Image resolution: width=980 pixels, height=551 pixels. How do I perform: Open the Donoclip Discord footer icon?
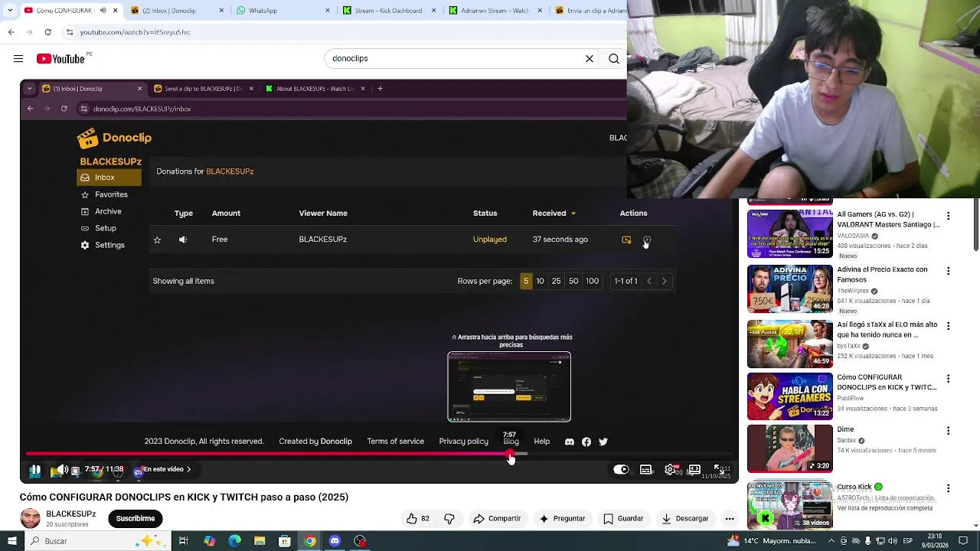569,442
